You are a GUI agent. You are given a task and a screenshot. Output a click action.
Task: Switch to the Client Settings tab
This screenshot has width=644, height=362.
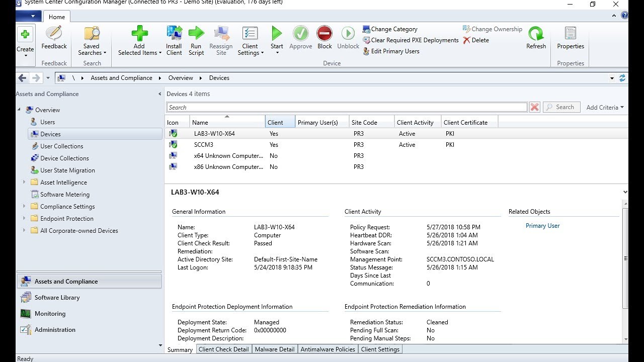380,349
